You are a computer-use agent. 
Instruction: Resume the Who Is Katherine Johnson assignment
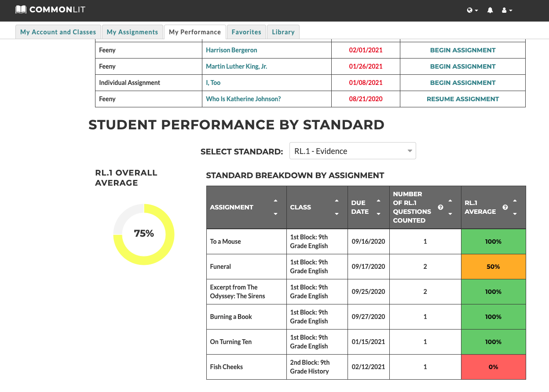pos(462,99)
